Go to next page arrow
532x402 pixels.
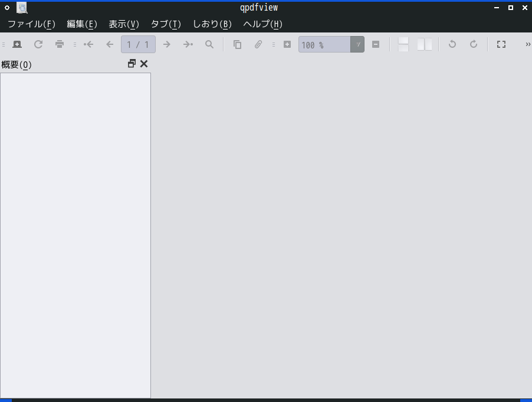[166, 44]
